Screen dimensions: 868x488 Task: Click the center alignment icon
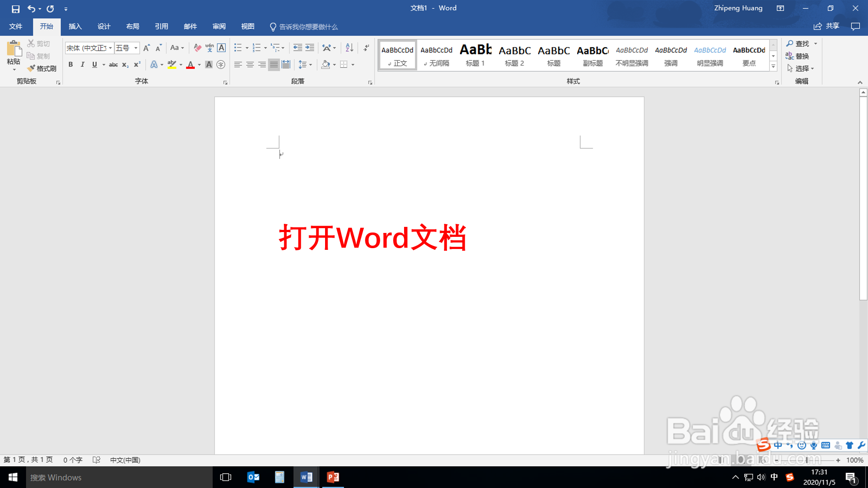pyautogui.click(x=250, y=65)
